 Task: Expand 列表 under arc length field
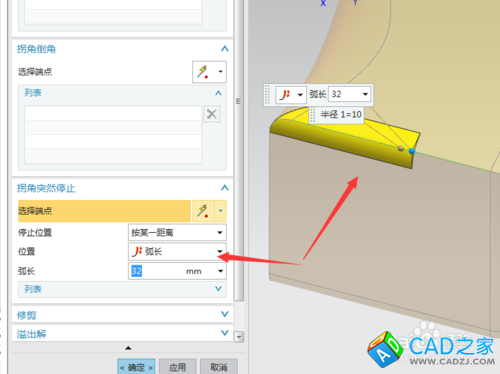click(x=122, y=289)
